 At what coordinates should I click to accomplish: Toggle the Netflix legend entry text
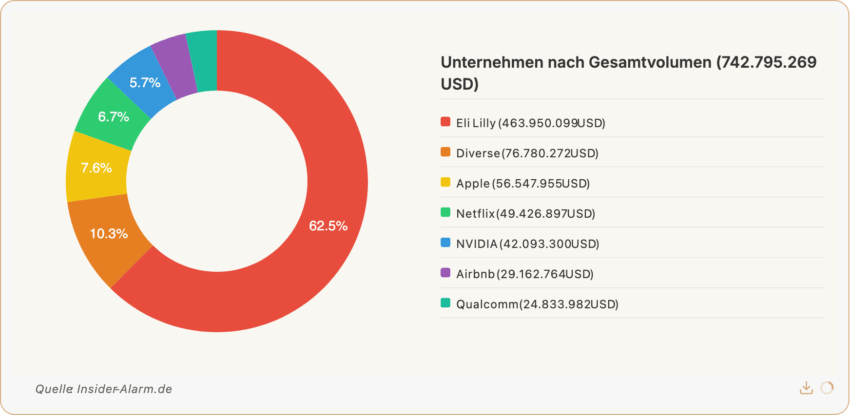(x=525, y=213)
